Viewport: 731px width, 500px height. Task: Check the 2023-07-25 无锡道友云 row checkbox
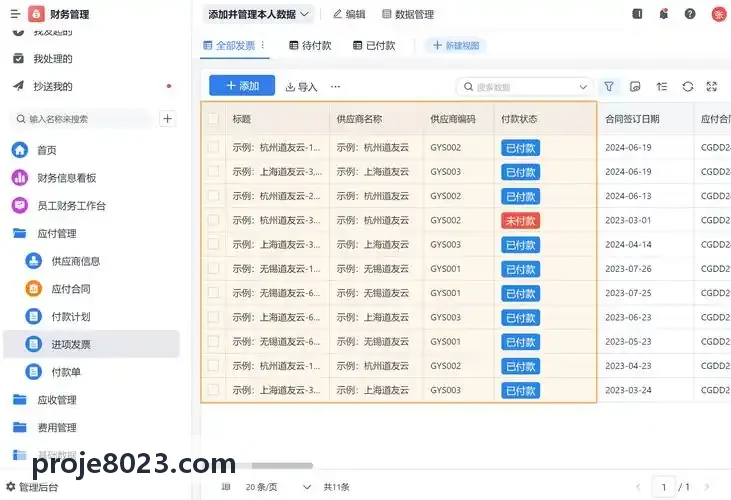pyautogui.click(x=213, y=293)
